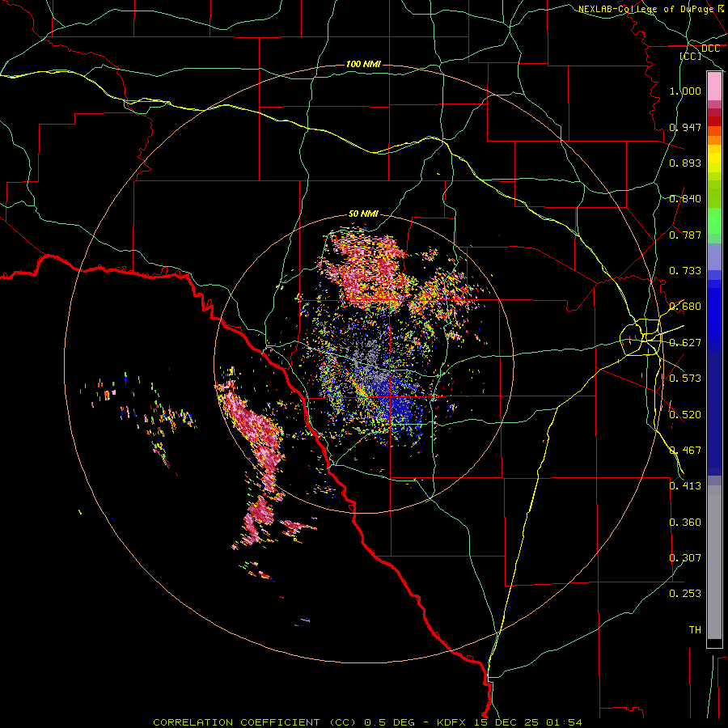The image size is (728, 728).
Task: Click the 0.840 colorbar value
Action: click(685, 199)
